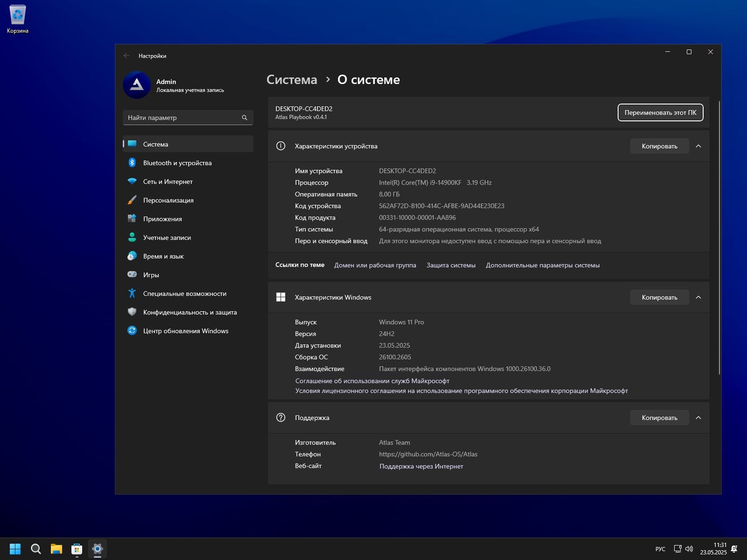
Task: Open the Система category
Action: (188, 144)
